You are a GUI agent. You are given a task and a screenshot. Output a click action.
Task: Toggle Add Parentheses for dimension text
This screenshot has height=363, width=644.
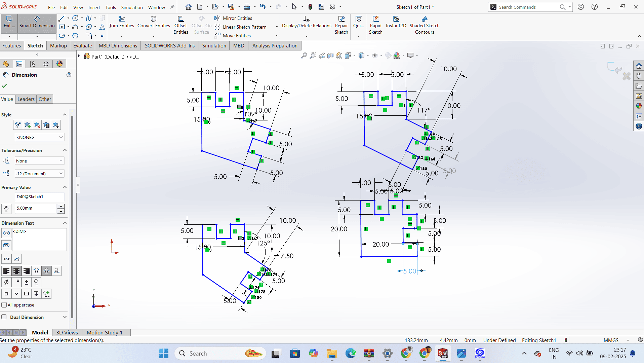pyautogui.click(x=6, y=233)
